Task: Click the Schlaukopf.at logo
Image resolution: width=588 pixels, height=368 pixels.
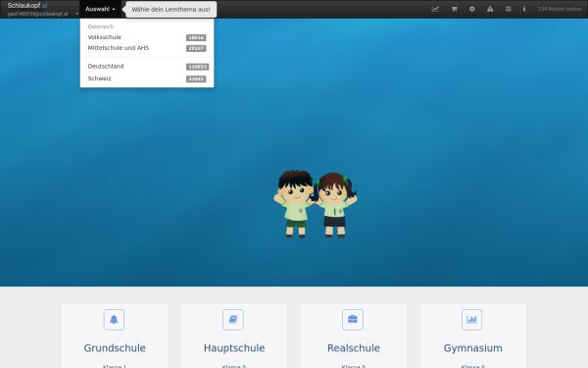Action: [27, 6]
